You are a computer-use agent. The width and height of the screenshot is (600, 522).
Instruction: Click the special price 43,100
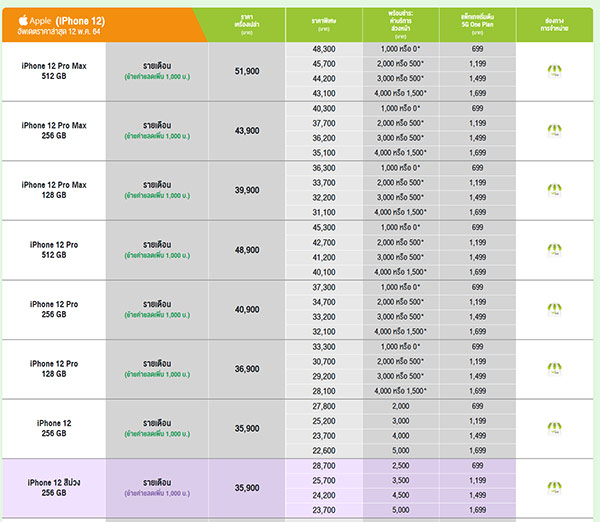tap(324, 93)
